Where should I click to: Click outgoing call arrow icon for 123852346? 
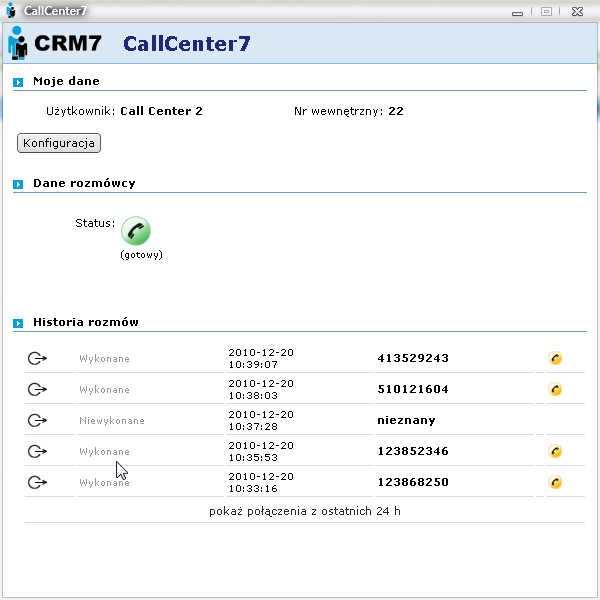coord(37,452)
